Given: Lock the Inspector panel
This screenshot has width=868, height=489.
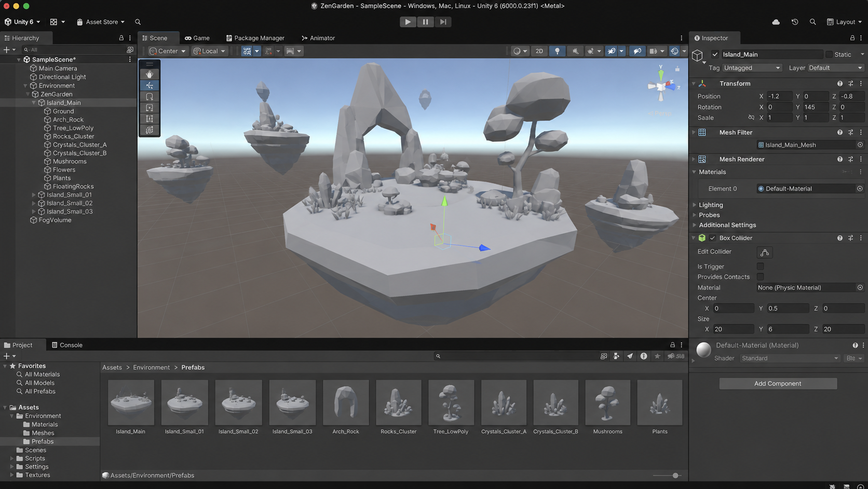Looking at the screenshot, I should (852, 38).
